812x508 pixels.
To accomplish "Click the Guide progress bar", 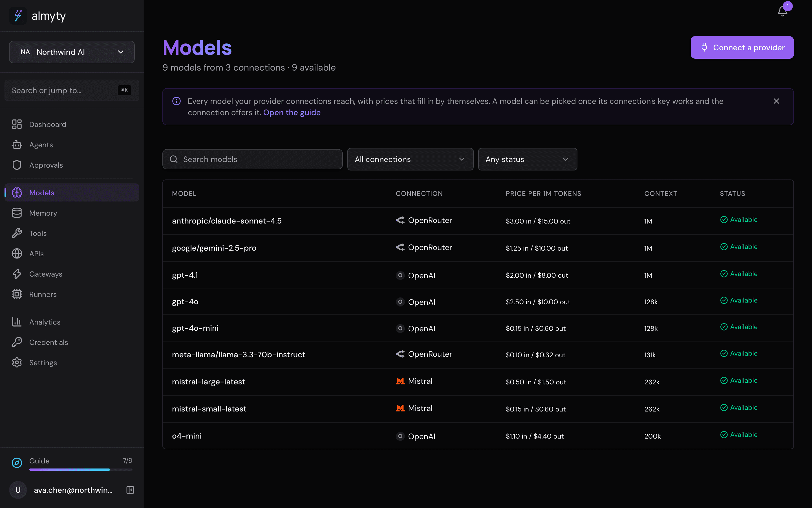I will click(x=81, y=469).
